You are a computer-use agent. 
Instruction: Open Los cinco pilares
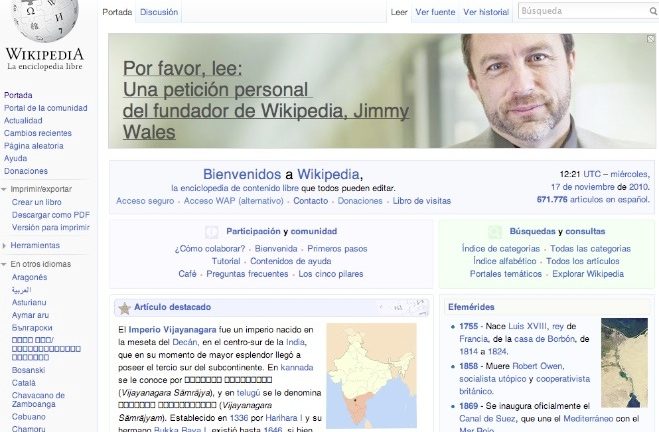pos(331,274)
